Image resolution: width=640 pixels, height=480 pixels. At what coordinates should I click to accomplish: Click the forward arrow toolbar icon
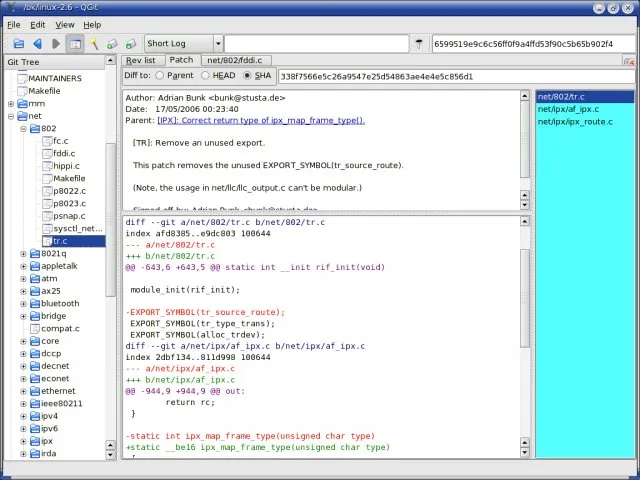56,44
